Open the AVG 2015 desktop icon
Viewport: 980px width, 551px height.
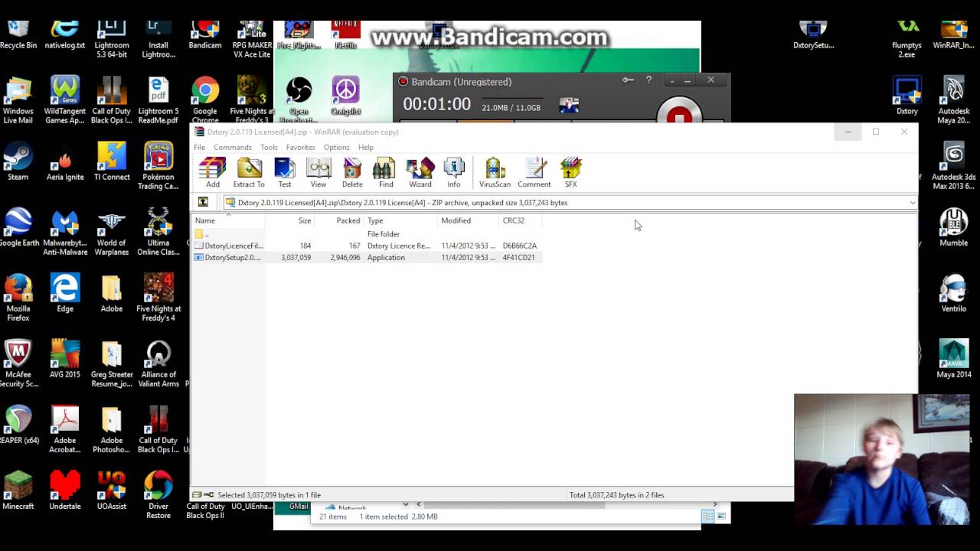click(65, 360)
